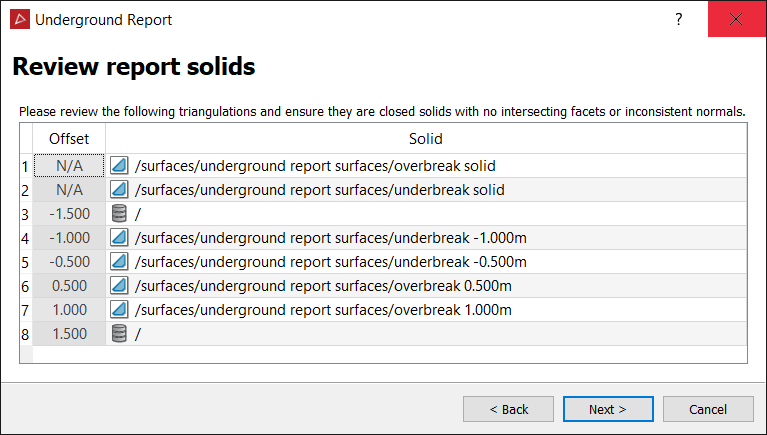This screenshot has height=435, width=767.
Task: Select the N/A offset cell in row 1
Action: (69, 166)
